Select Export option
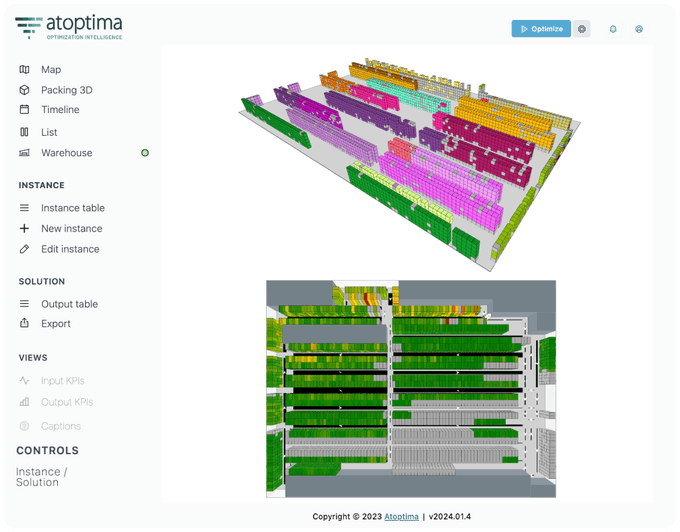This screenshot has width=680, height=532. coord(56,323)
